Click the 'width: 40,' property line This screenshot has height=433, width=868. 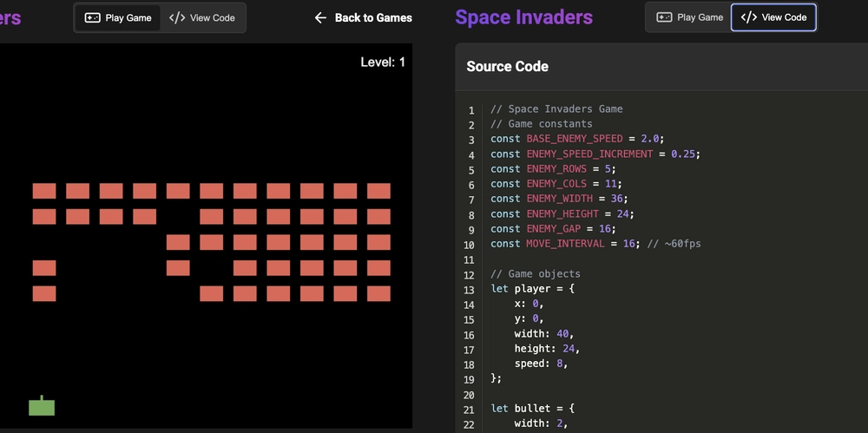544,334
